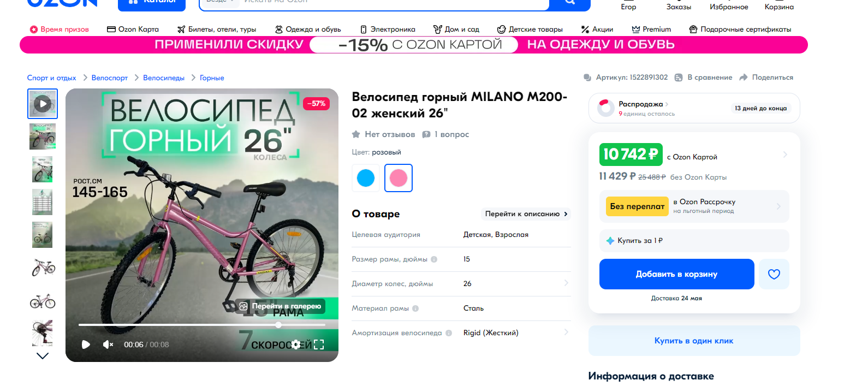This screenshot has width=868, height=386.
Task: Click the Share arrow icon
Action: pyautogui.click(x=744, y=78)
